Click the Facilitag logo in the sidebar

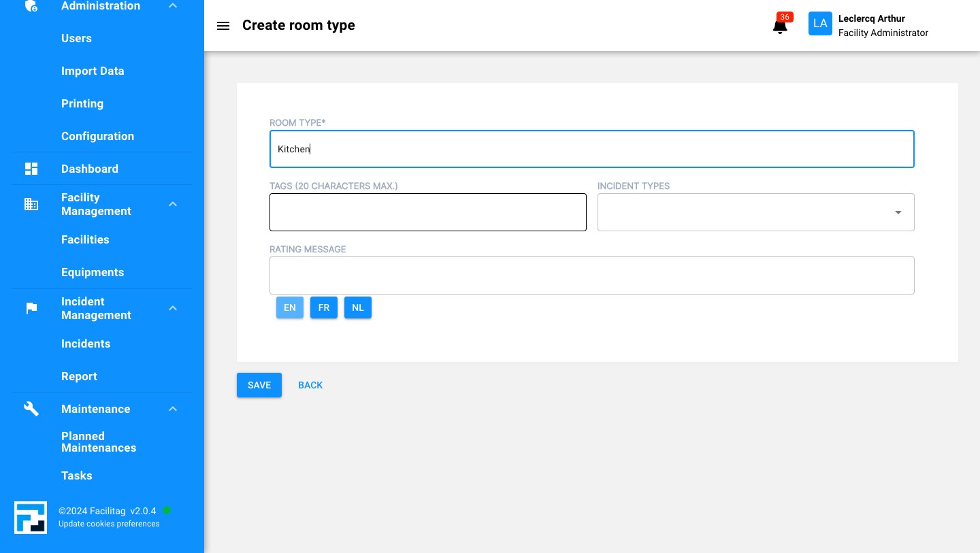(x=31, y=518)
